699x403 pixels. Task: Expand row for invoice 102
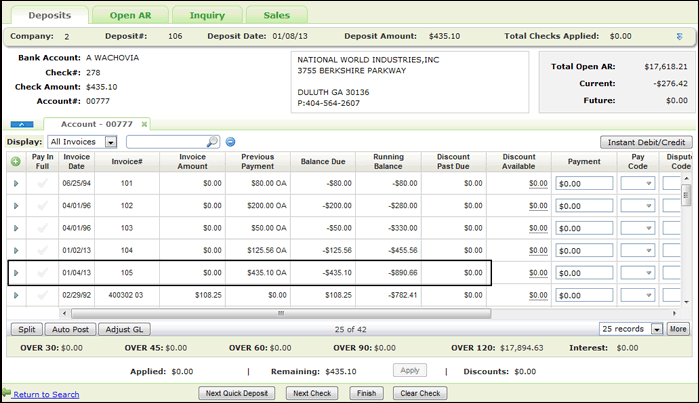[x=16, y=206]
